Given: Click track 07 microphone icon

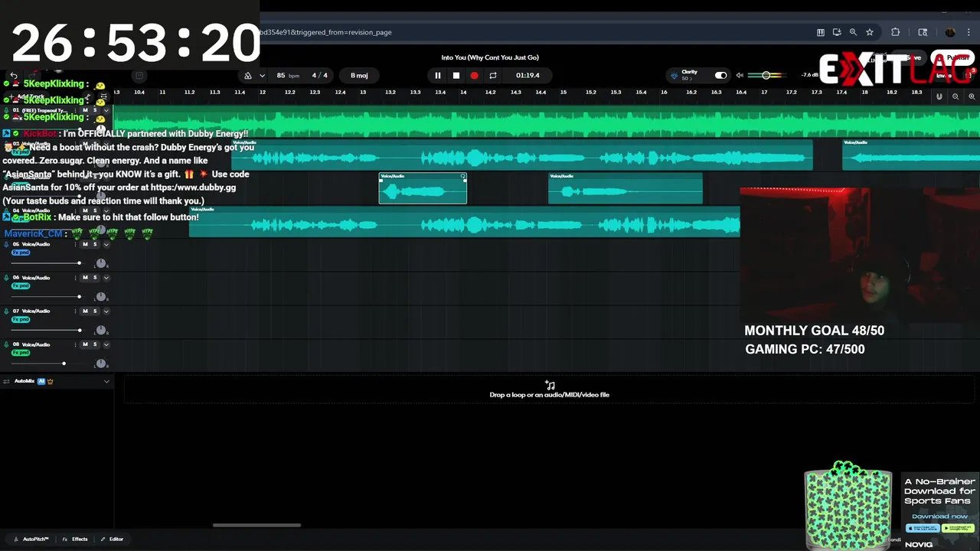Looking at the screenshot, I should (6, 311).
